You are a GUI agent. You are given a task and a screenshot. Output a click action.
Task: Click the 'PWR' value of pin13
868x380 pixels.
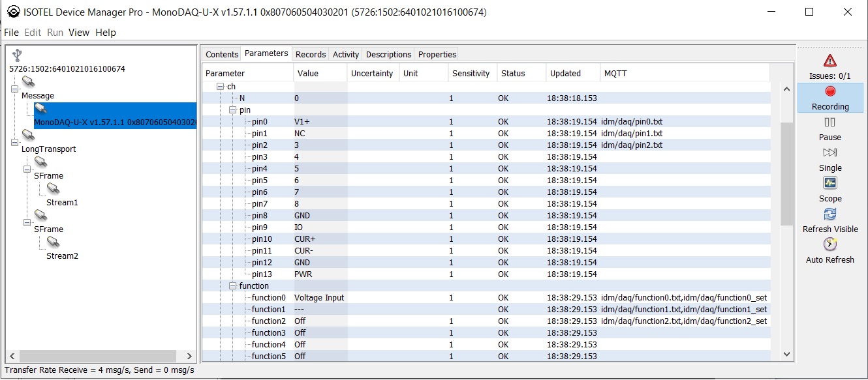point(303,274)
